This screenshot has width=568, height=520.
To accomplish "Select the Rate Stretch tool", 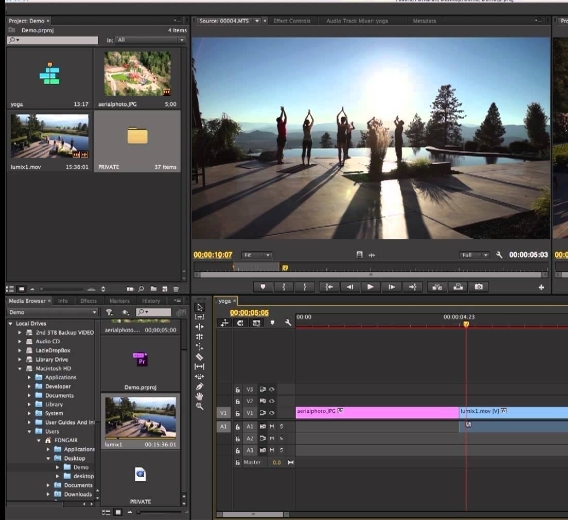I will click(200, 347).
